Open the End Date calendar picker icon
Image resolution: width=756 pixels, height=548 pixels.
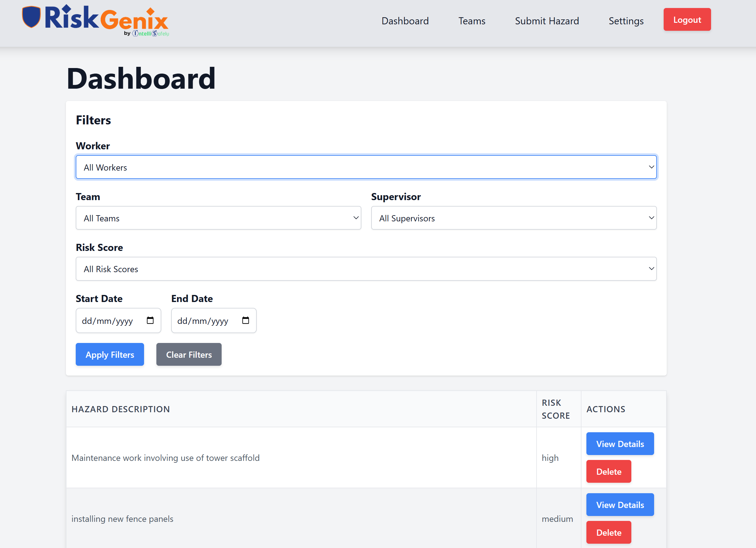(245, 320)
